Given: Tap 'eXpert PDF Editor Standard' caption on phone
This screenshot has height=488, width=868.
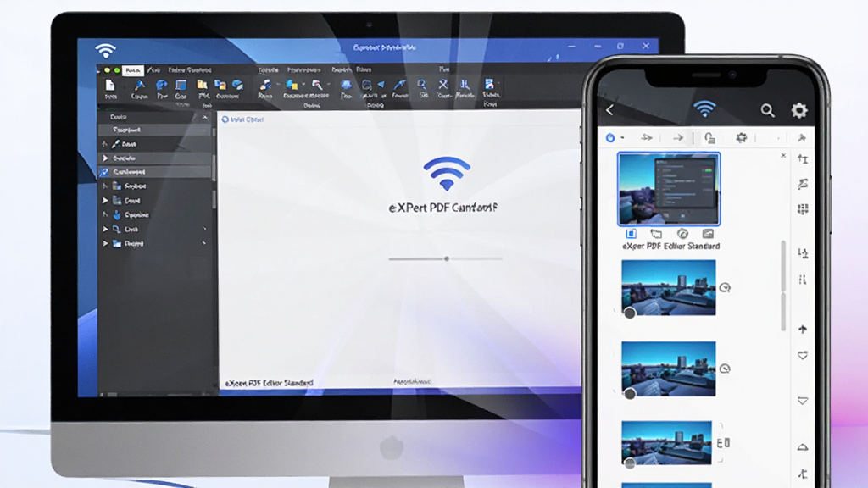Looking at the screenshot, I should pos(671,247).
